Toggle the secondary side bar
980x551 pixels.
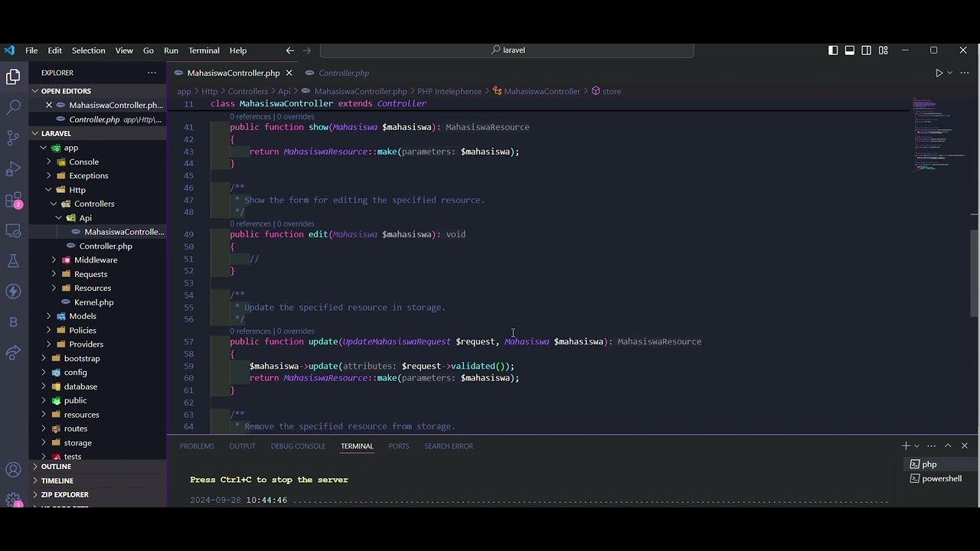point(867,51)
